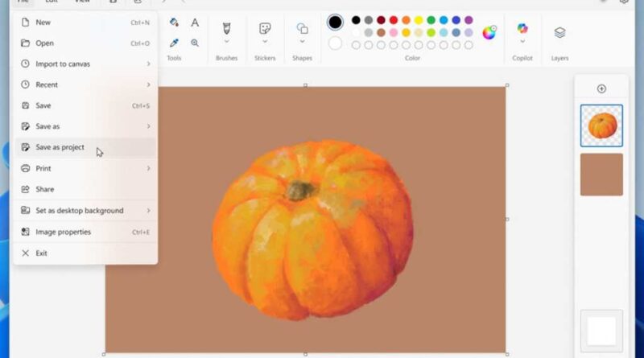Select the white secondary color circle
This screenshot has width=644, height=358.
335,43
